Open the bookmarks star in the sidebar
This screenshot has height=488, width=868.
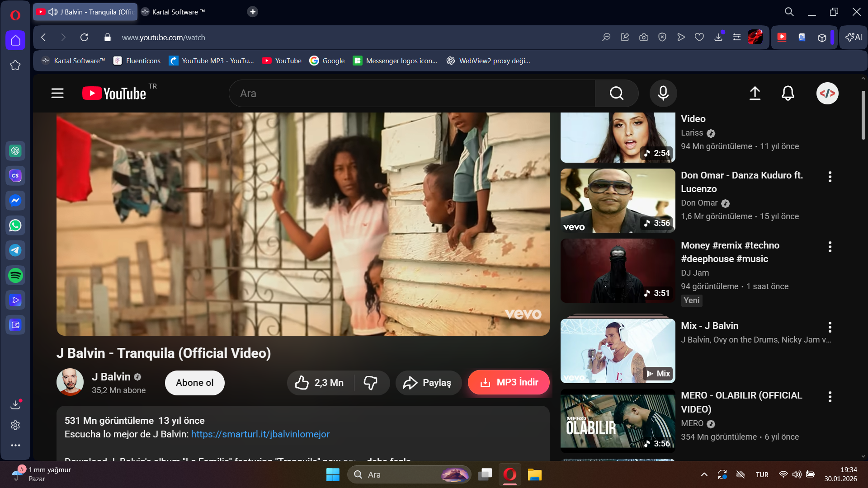tap(15, 65)
